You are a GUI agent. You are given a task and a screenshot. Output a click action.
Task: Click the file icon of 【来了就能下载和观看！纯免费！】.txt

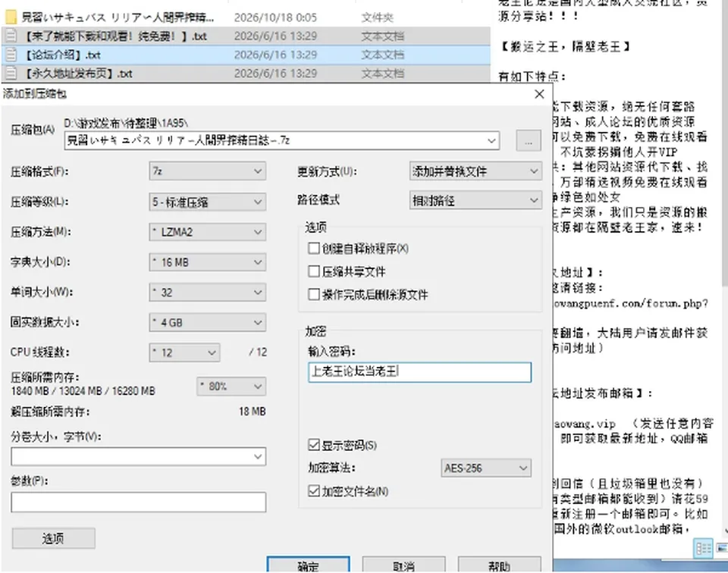point(11,36)
